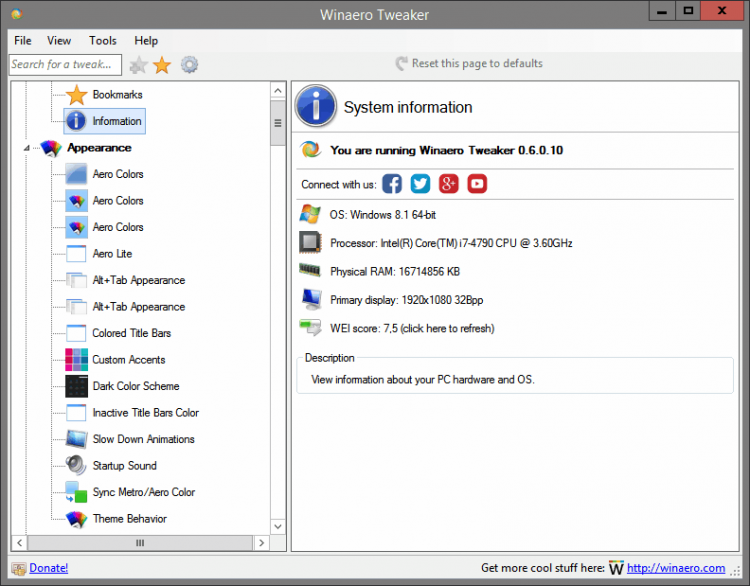Collapse the Appearance tree category
The image size is (750, 586).
pos(27,148)
